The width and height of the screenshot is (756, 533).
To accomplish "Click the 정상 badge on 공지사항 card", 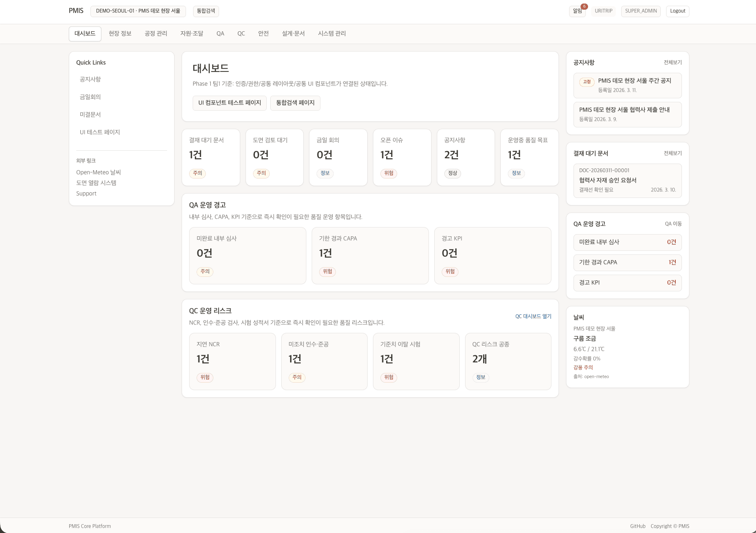I will pyautogui.click(x=452, y=173).
